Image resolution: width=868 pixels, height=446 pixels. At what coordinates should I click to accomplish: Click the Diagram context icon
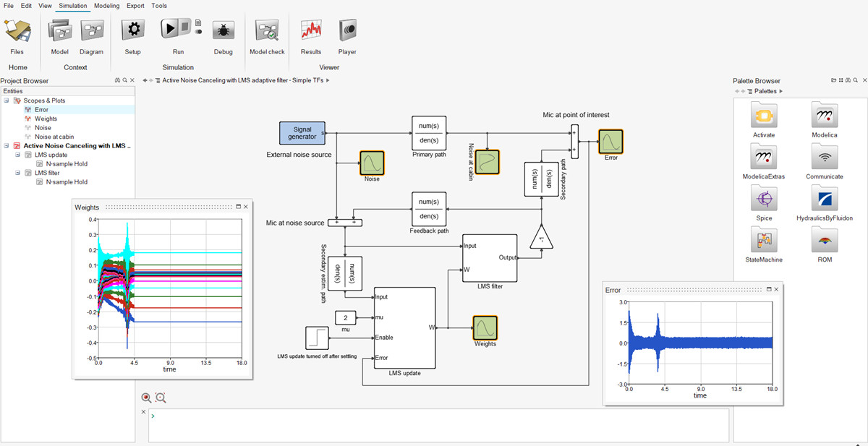point(92,30)
